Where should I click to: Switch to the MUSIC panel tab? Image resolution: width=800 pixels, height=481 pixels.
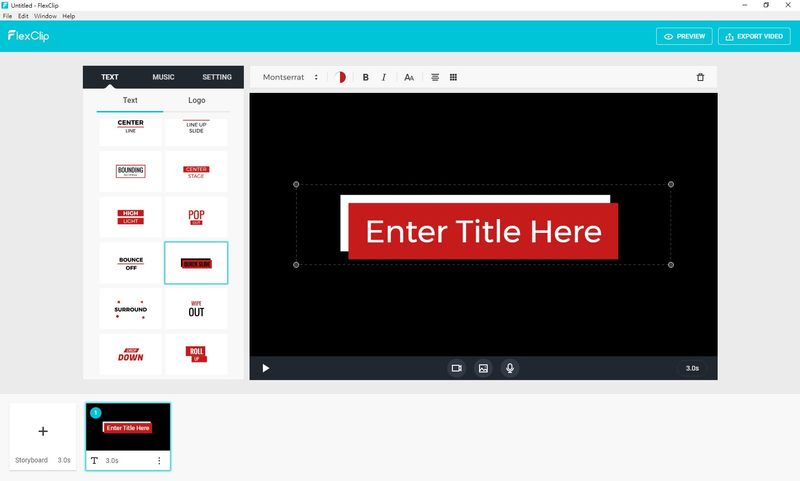[x=163, y=77]
